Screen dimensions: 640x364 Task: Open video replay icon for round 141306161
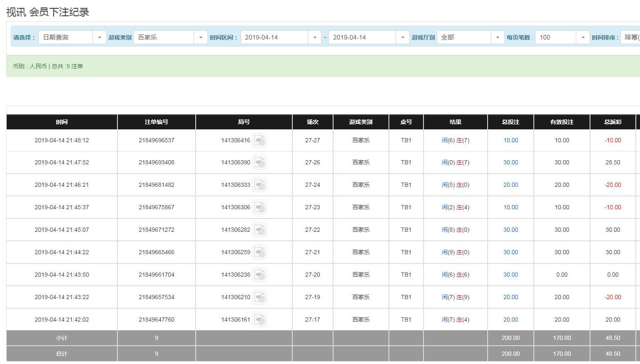259,319
